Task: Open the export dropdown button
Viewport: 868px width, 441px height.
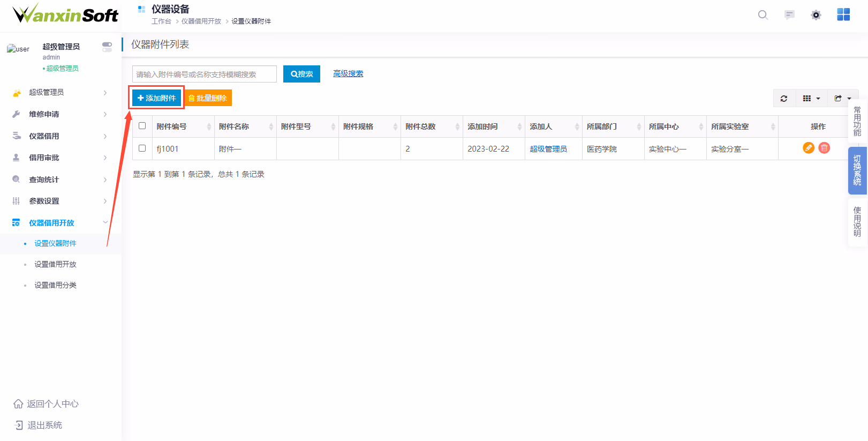Action: (x=842, y=99)
